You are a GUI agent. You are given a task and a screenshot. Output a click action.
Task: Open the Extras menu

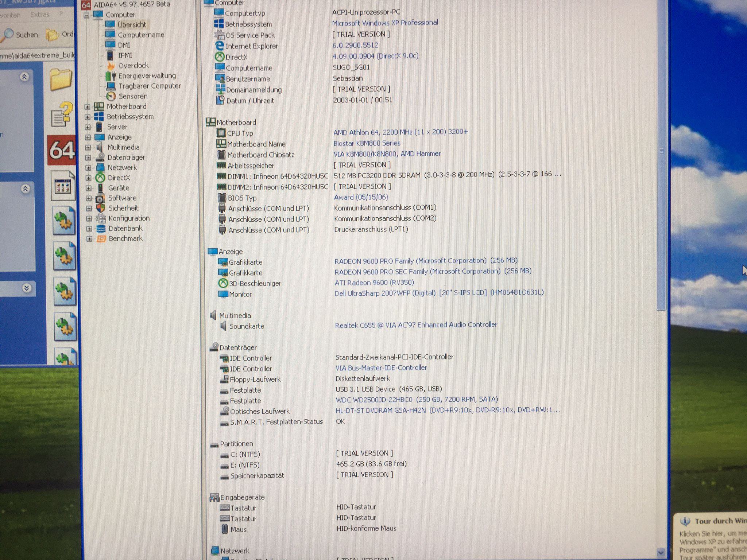[x=40, y=15]
